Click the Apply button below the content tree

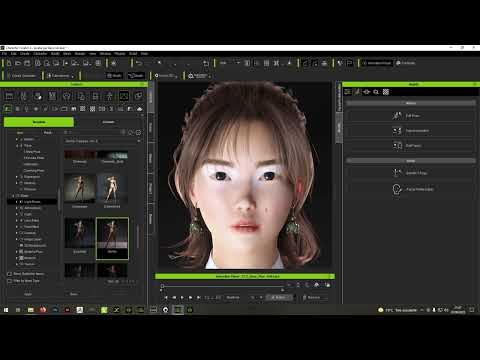(28, 294)
